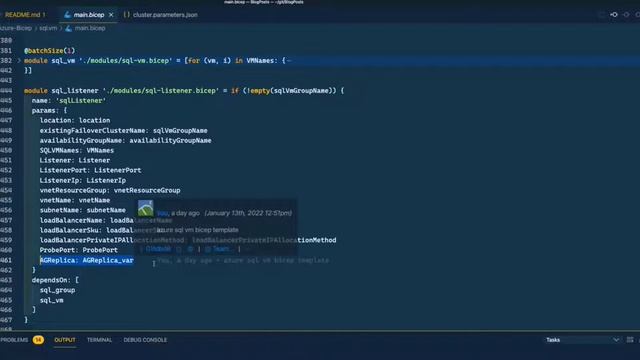This screenshot has width=640, height=360.
Task: Click line number 444 in the gutter
Action: click(6, 91)
